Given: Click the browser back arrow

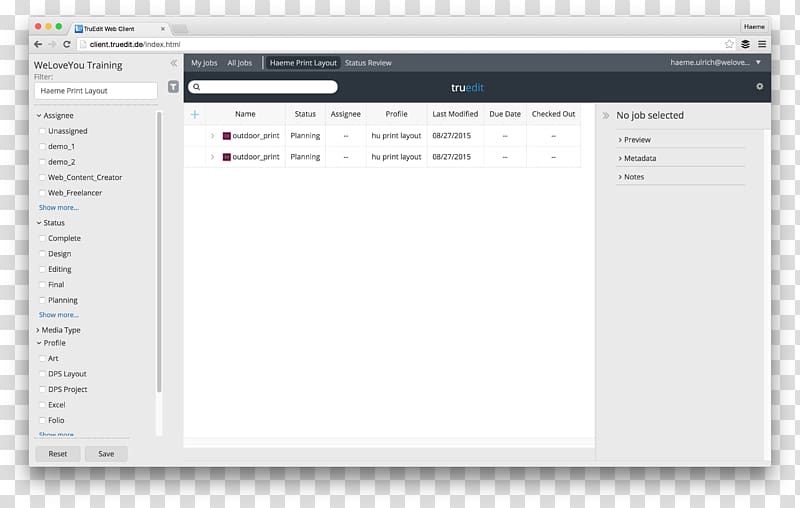Looking at the screenshot, I should tap(38, 44).
